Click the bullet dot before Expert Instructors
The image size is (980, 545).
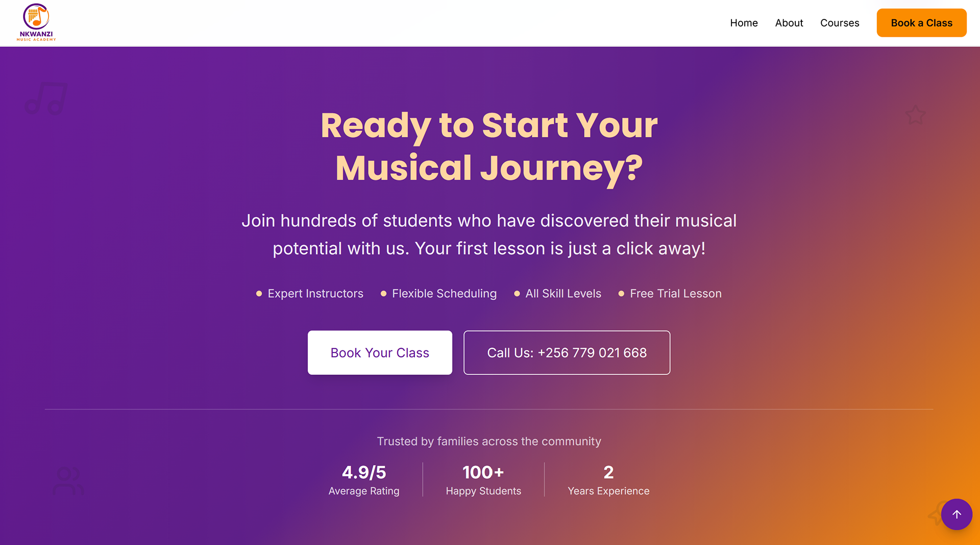click(259, 294)
